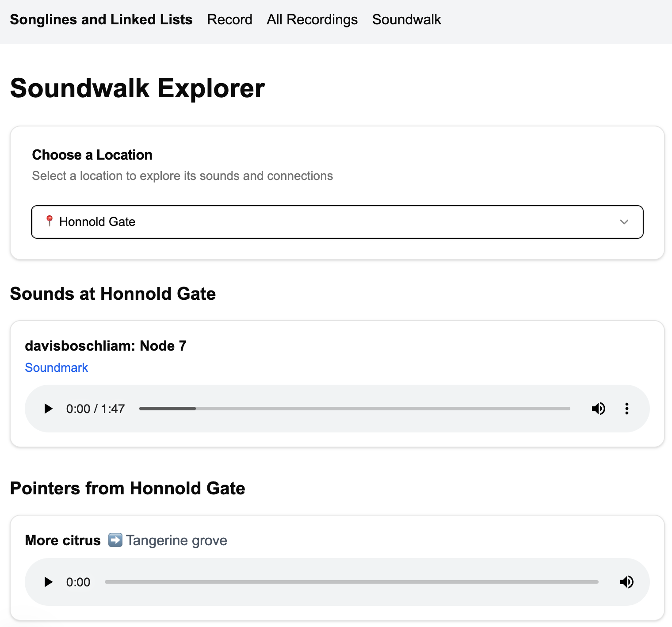Play the davisboschliam Node 7 recording
672x627 pixels.
point(49,409)
